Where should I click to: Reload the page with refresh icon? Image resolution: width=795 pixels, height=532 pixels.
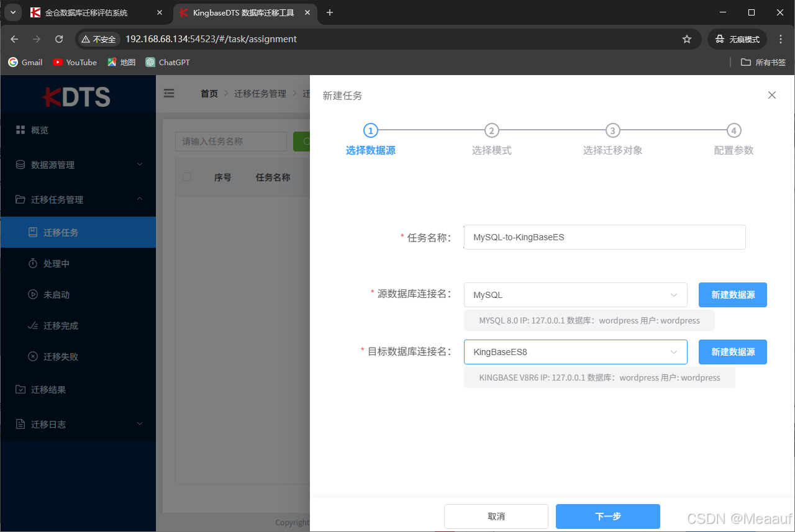(x=59, y=39)
